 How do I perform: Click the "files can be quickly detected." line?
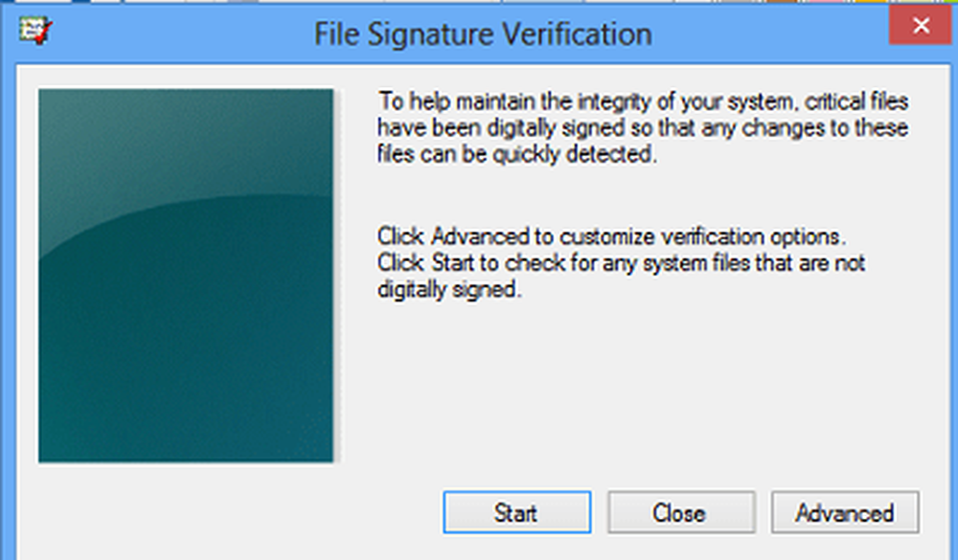tap(517, 154)
